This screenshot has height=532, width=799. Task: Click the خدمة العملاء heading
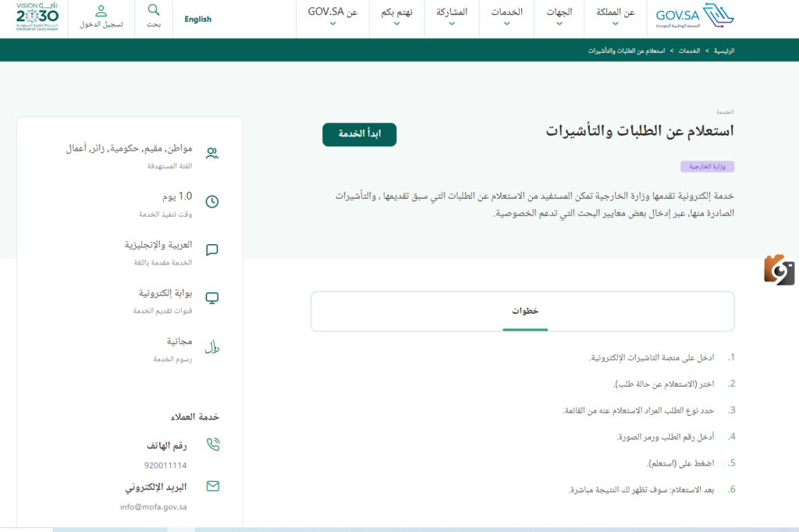pyautogui.click(x=194, y=417)
